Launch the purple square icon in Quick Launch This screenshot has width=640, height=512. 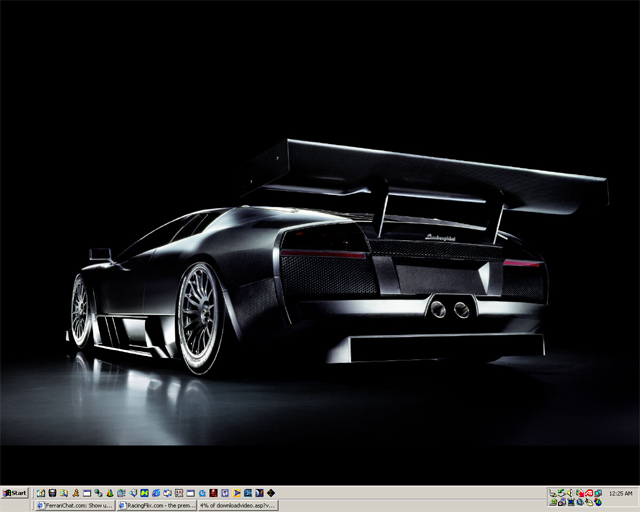coord(225,493)
